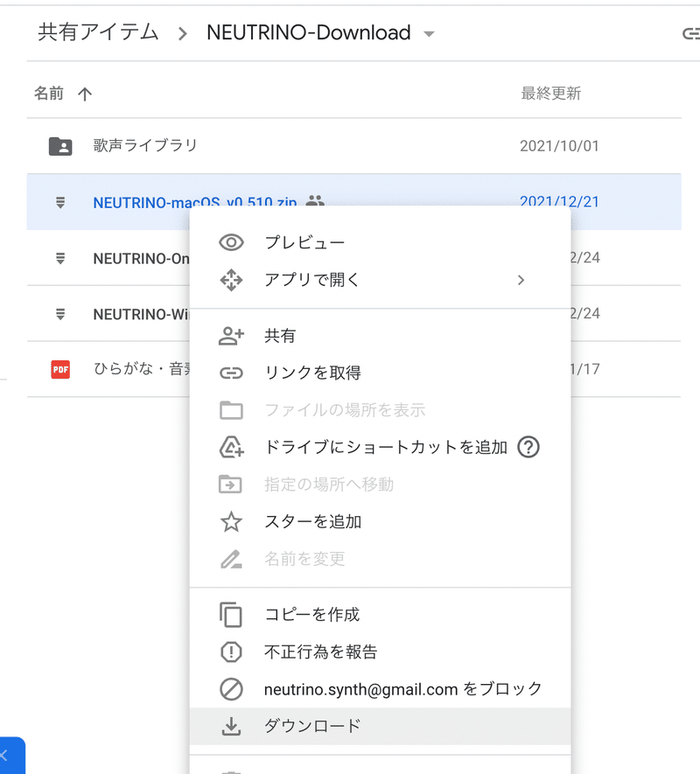
Task: Click the download arrow icon
Action: pyautogui.click(x=231, y=726)
